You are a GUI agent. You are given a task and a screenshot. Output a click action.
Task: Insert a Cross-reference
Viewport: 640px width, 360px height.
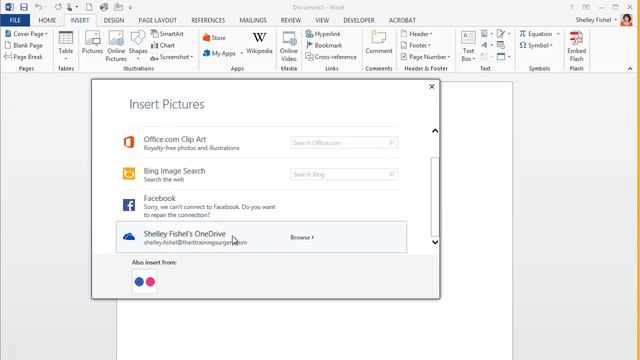tap(331, 57)
